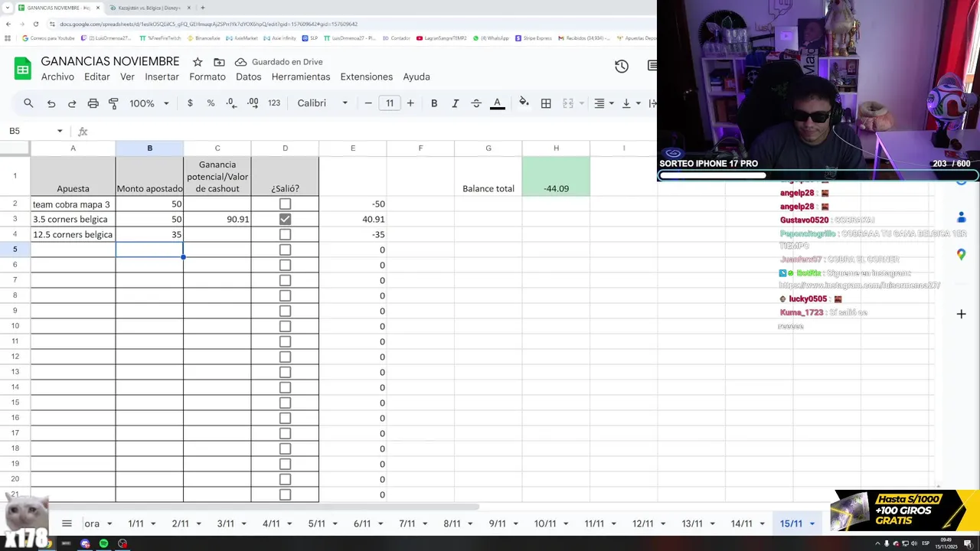Toggle bold formatting
Image resolution: width=980 pixels, height=551 pixels.
(434, 103)
